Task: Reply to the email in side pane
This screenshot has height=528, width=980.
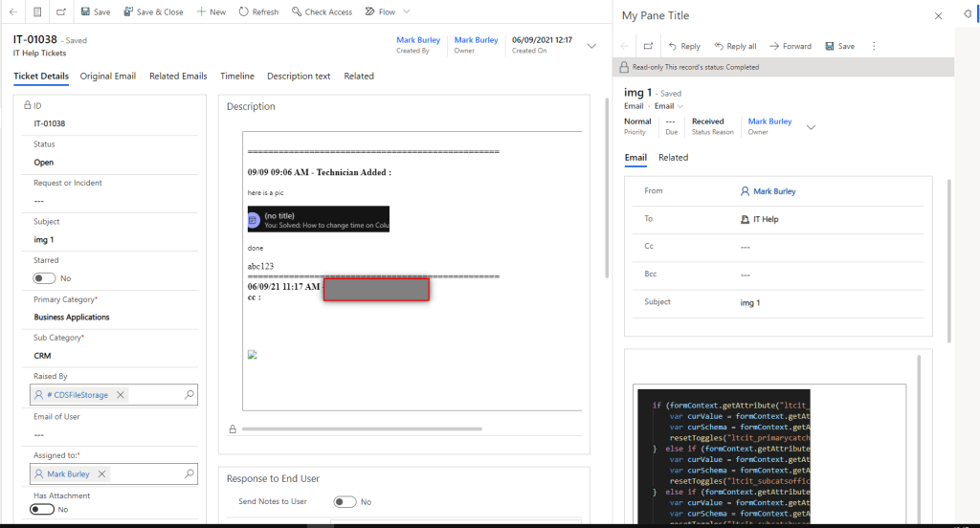Action: [x=683, y=46]
